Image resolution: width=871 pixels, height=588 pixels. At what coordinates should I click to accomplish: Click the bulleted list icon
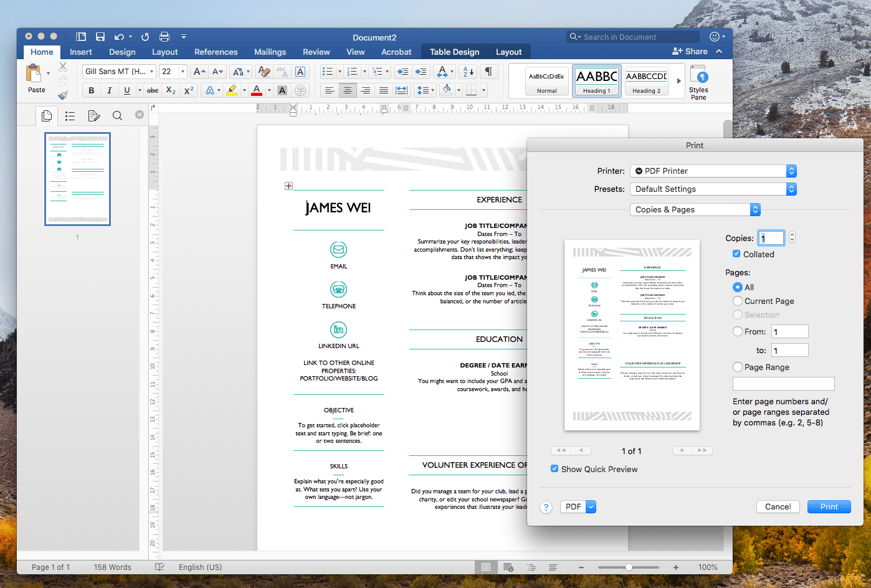tap(328, 71)
